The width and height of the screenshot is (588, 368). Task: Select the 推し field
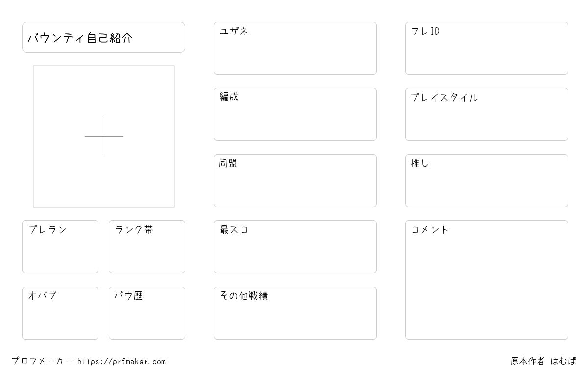487,181
